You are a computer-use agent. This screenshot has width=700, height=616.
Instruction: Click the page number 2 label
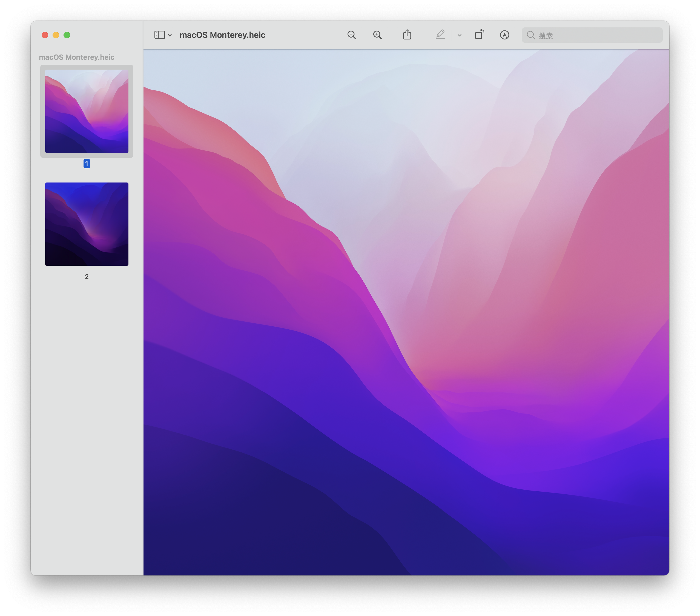tap(87, 276)
